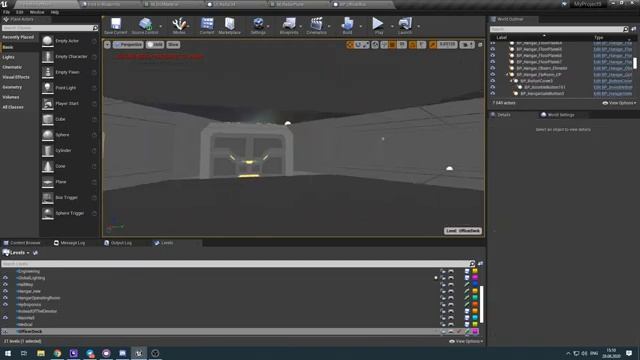Open the Modes toolbar icon
The image size is (640, 360).
click(179, 24)
